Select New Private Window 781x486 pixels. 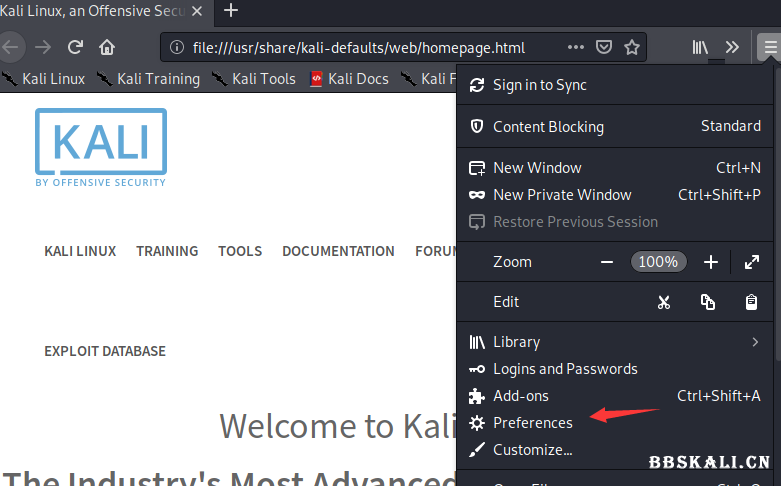(562, 195)
